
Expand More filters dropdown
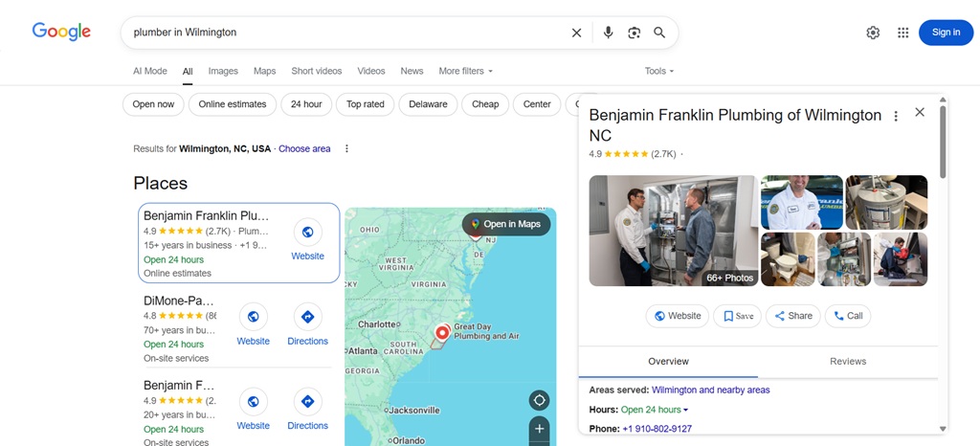point(466,71)
